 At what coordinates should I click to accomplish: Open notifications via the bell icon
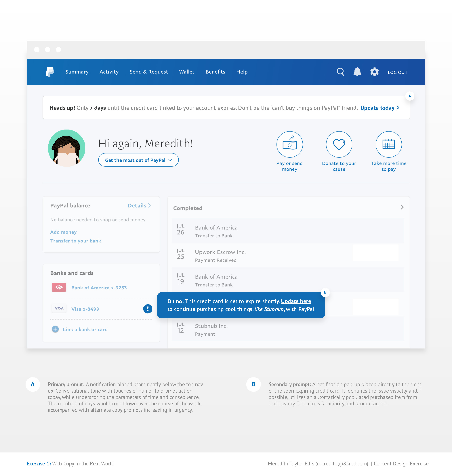[357, 72]
